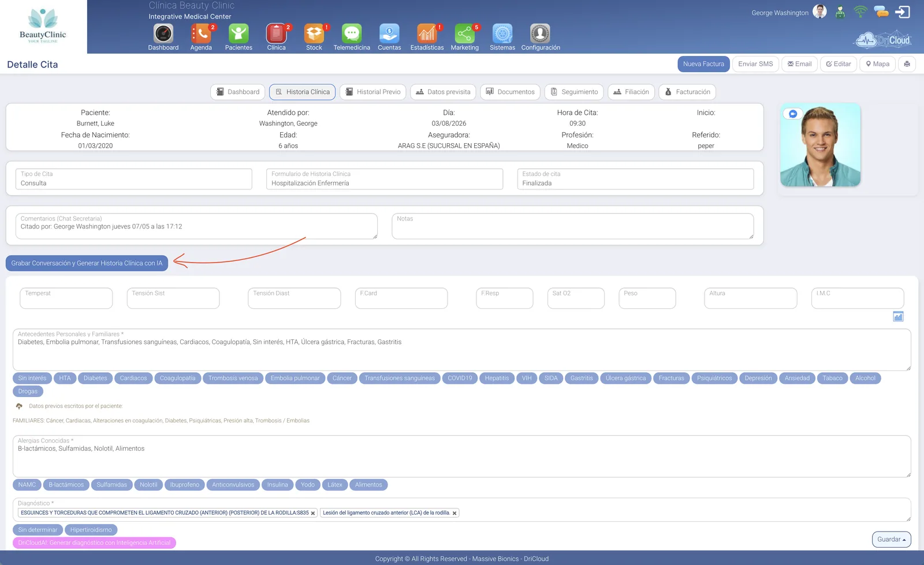
Task: Toggle the Ibuprofeno allergy tag
Action: pyautogui.click(x=185, y=485)
